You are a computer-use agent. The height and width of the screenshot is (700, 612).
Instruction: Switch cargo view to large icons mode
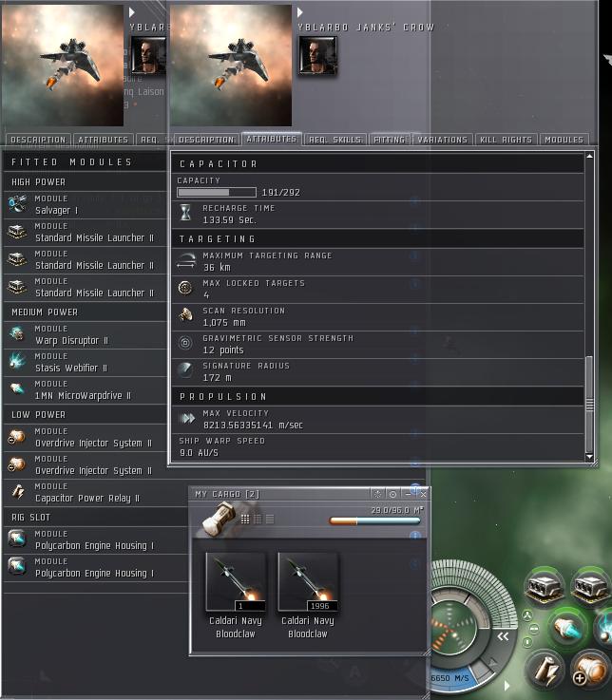(245, 519)
